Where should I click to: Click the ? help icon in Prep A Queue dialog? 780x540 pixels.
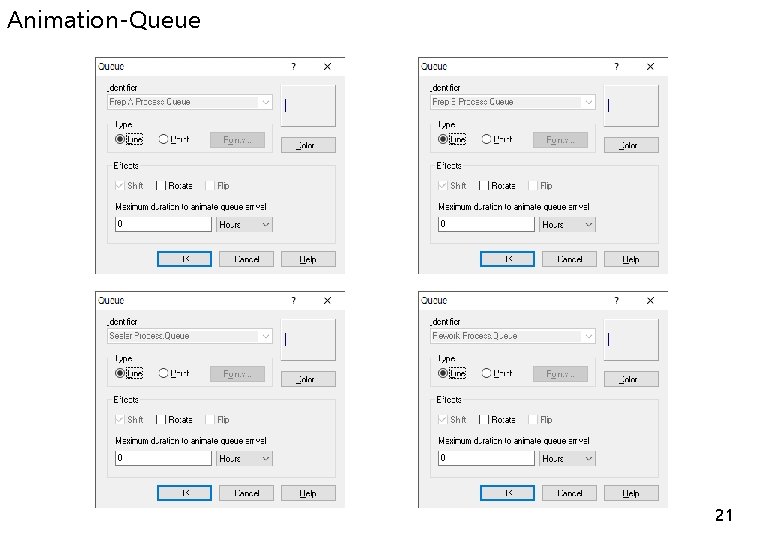point(293,66)
